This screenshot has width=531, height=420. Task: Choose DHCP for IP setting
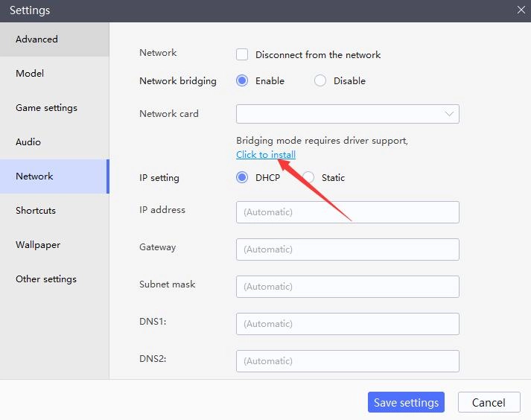pos(242,177)
